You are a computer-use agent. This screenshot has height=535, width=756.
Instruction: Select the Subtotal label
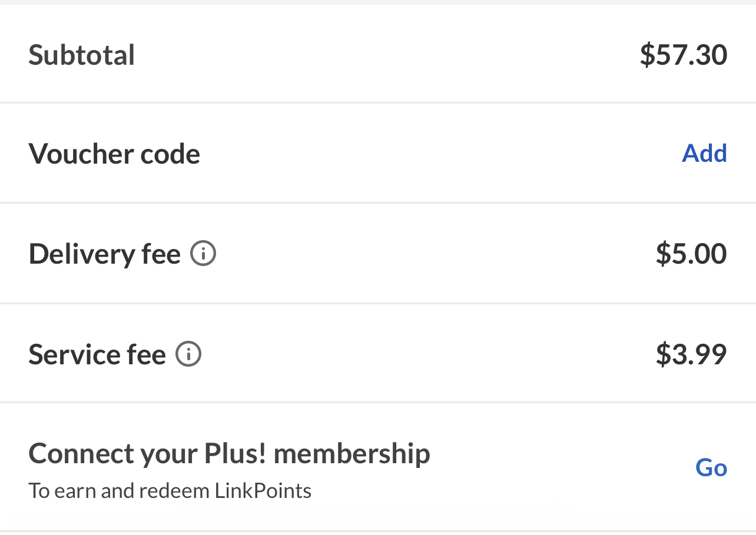tap(82, 55)
